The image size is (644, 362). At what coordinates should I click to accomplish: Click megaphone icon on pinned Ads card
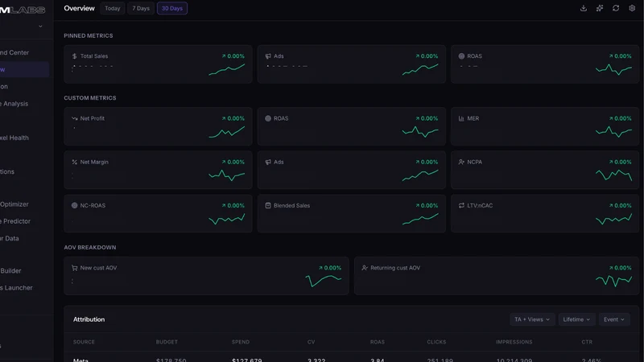click(268, 56)
